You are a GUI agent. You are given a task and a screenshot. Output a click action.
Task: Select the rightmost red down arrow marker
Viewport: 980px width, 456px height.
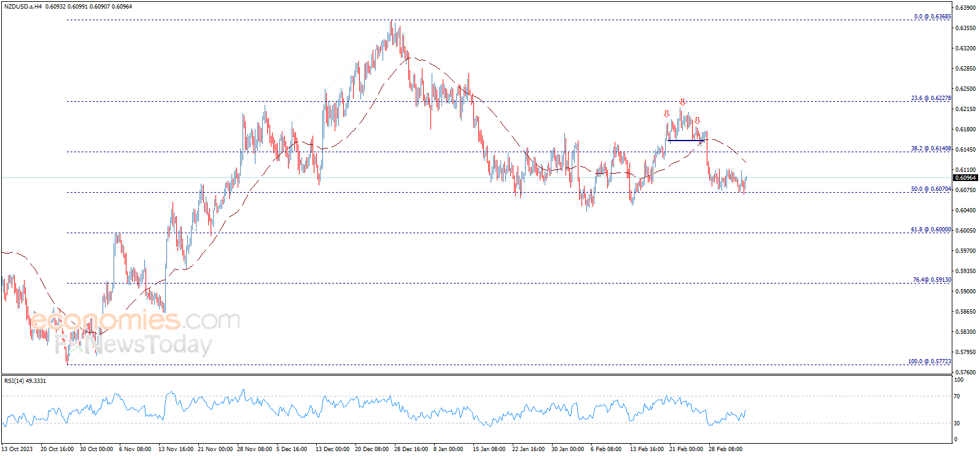tap(697, 120)
